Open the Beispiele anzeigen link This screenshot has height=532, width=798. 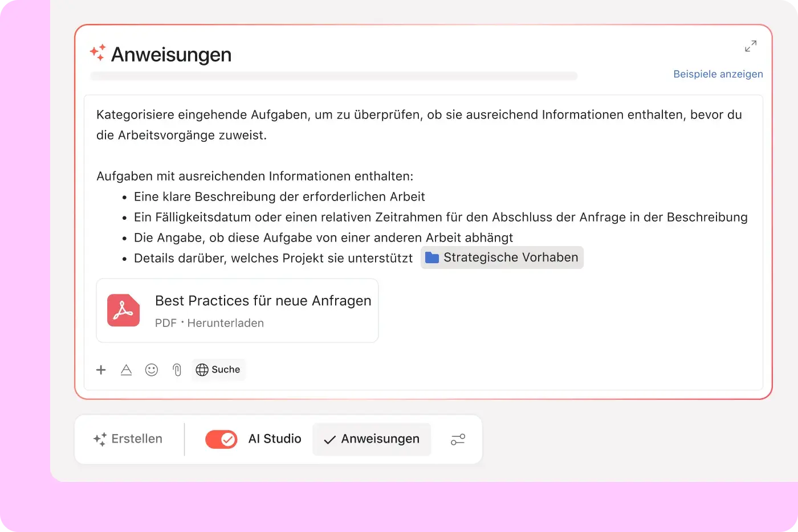click(718, 74)
